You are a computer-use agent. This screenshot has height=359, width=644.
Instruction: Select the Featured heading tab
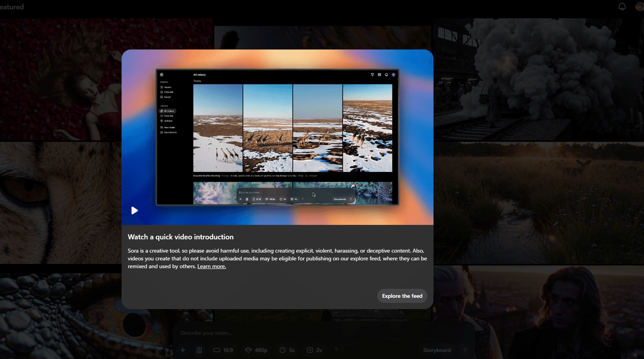pyautogui.click(x=12, y=7)
